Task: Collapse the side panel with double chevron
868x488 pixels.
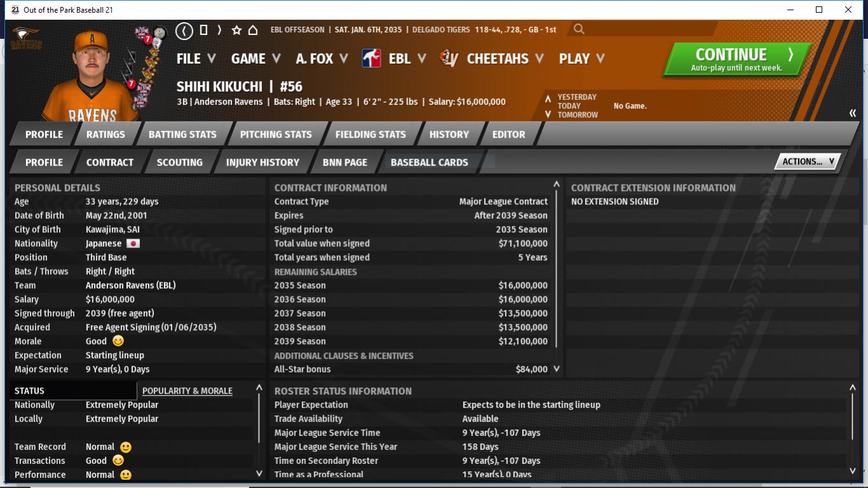Action: tap(852, 113)
